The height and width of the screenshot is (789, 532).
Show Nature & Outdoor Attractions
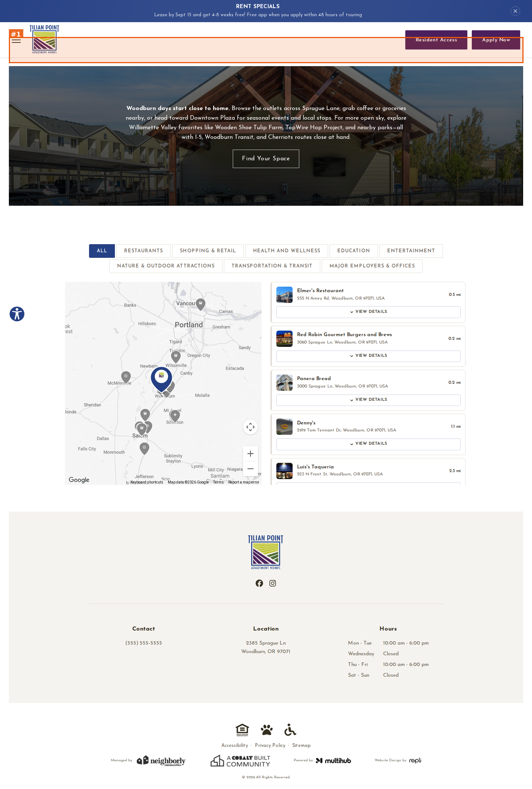point(166,266)
